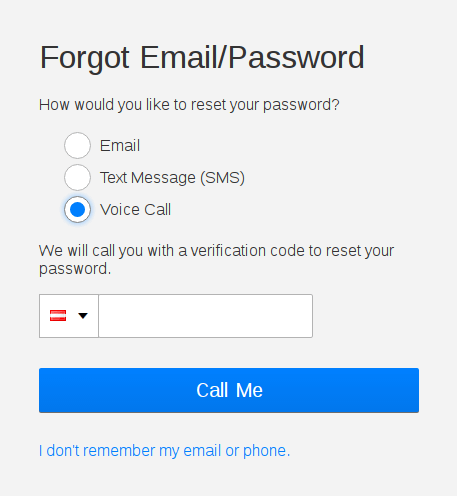Image resolution: width=457 pixels, height=496 pixels.
Task: Open the country code dropdown arrow
Action: (83, 315)
